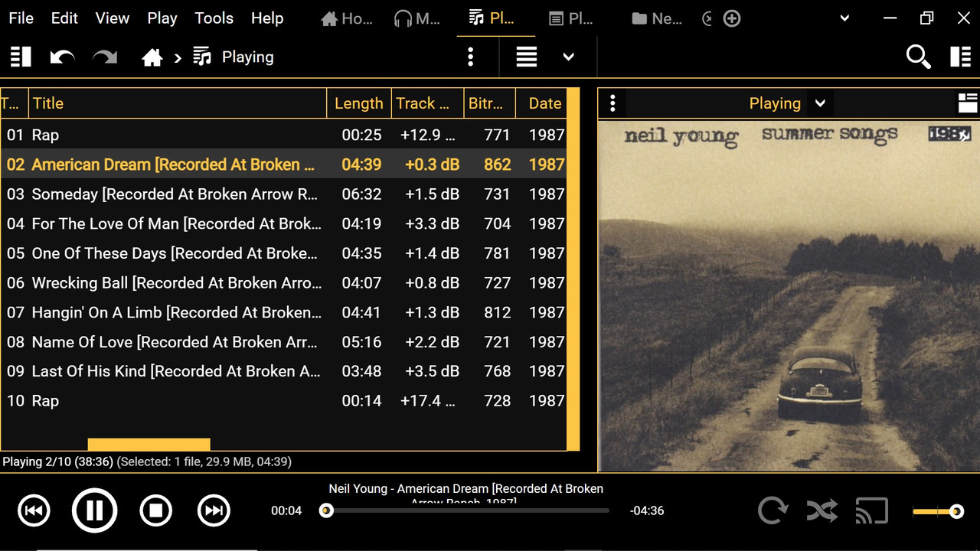Sort by the Track volume column header

[x=427, y=103]
